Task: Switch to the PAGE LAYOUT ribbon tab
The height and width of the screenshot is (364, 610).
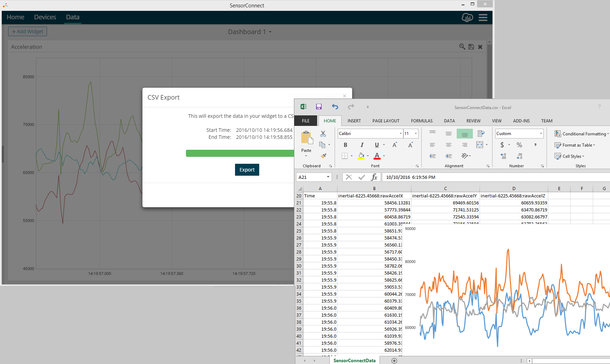Action: (386, 121)
